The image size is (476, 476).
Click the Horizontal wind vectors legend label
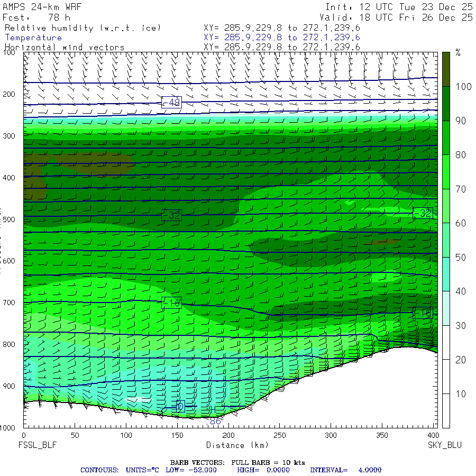[x=65, y=47]
